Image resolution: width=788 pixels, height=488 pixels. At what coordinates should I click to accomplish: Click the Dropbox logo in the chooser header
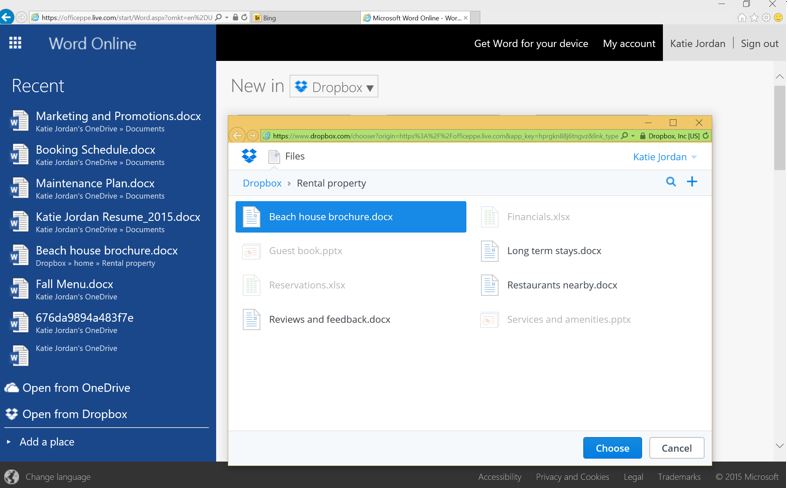(x=249, y=156)
